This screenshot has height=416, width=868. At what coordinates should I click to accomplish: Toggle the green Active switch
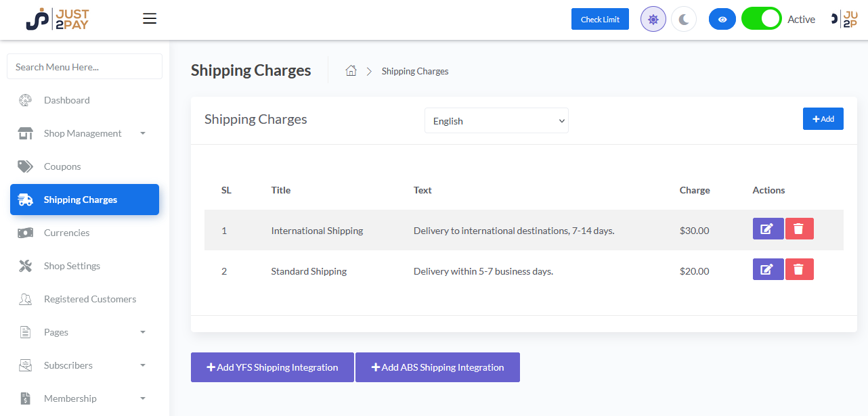click(x=761, y=19)
